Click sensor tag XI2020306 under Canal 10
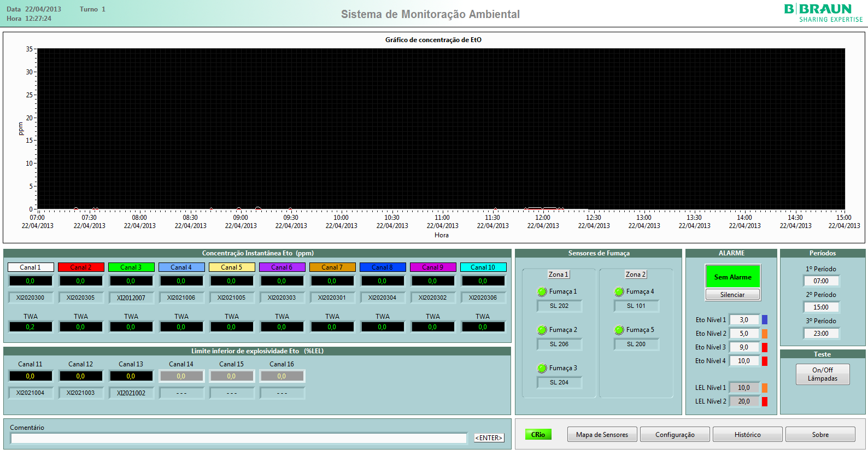 point(483,297)
